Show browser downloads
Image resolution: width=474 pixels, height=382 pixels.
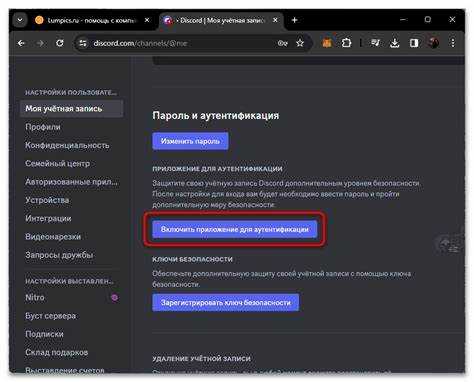[395, 43]
